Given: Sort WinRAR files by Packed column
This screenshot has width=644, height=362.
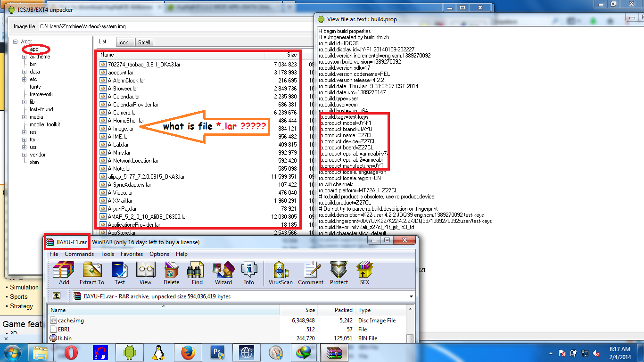Looking at the screenshot, I should pos(337,310).
